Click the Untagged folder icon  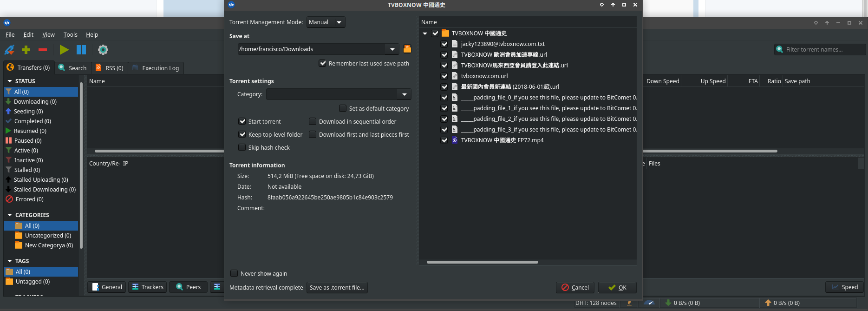[x=9, y=281]
